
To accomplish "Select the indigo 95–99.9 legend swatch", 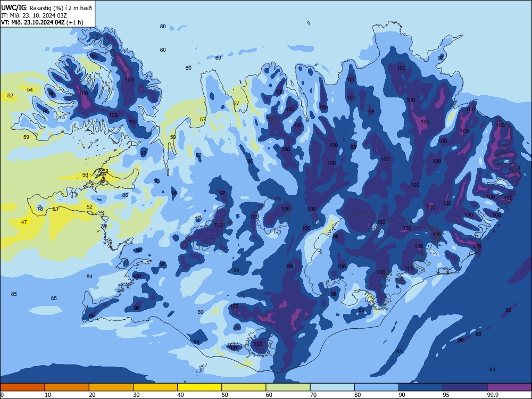I will point(465,387).
